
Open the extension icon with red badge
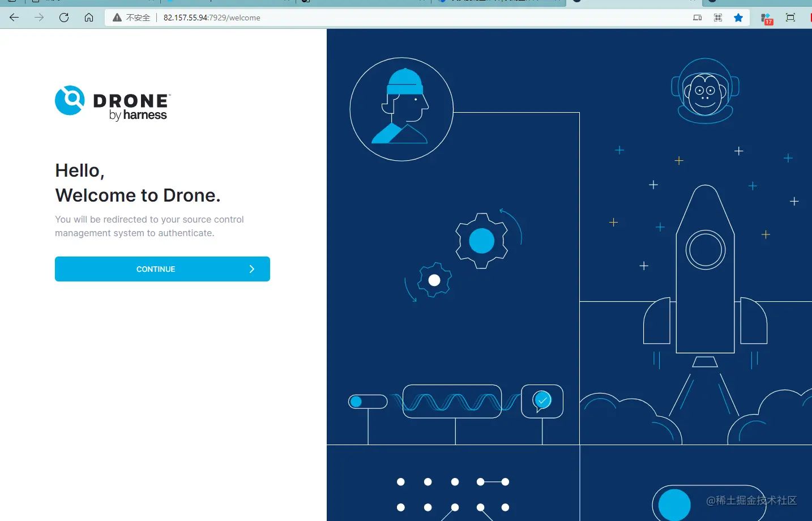click(767, 19)
